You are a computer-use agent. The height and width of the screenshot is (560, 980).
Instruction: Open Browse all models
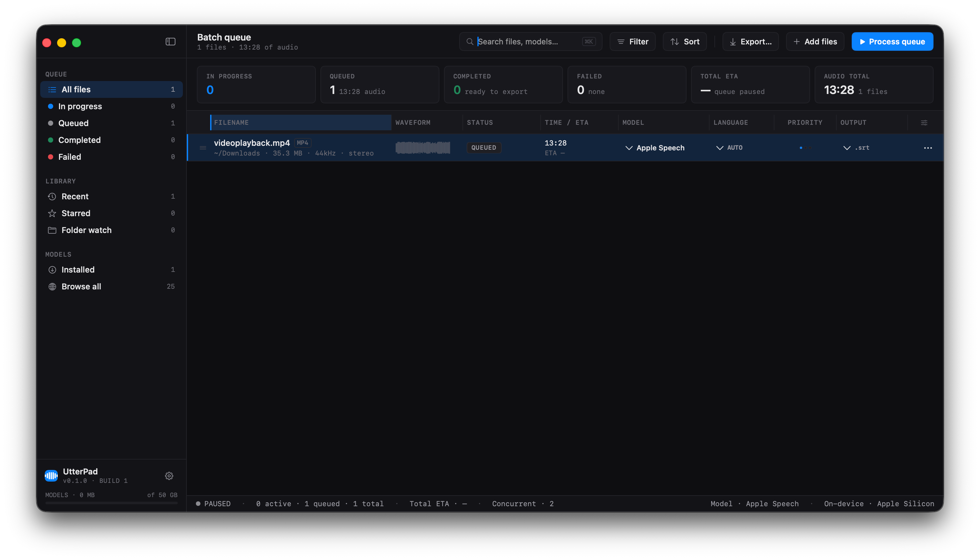point(111,286)
